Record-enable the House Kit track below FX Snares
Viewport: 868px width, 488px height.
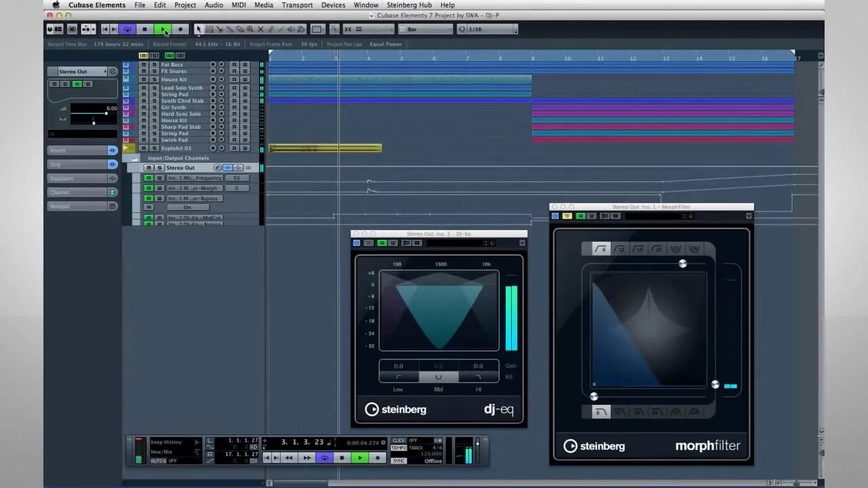click(213, 79)
